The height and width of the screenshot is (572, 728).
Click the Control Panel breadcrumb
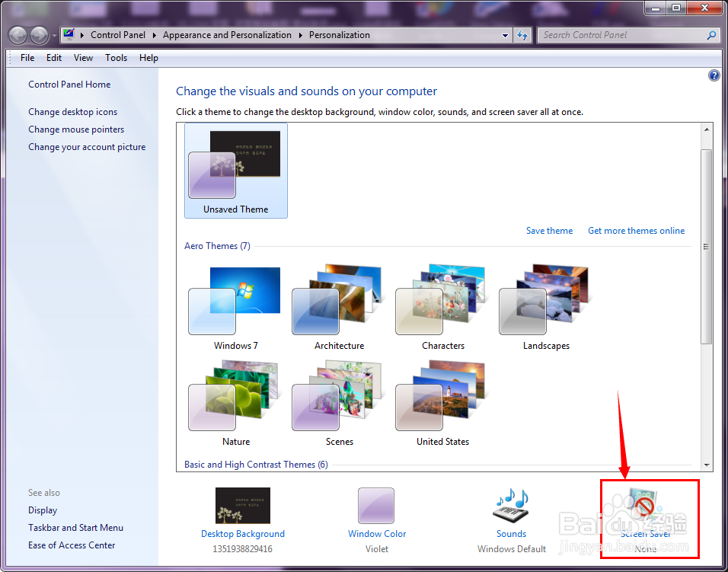[x=118, y=35]
